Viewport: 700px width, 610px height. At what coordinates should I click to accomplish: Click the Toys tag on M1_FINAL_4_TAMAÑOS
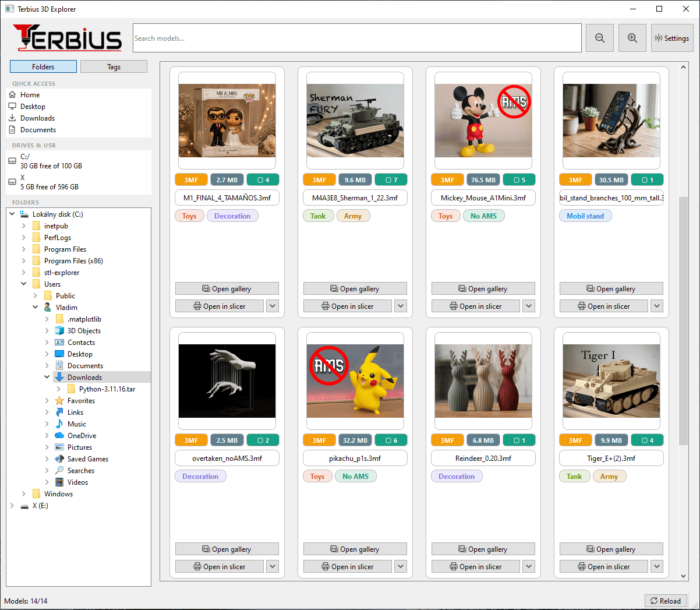click(x=189, y=216)
